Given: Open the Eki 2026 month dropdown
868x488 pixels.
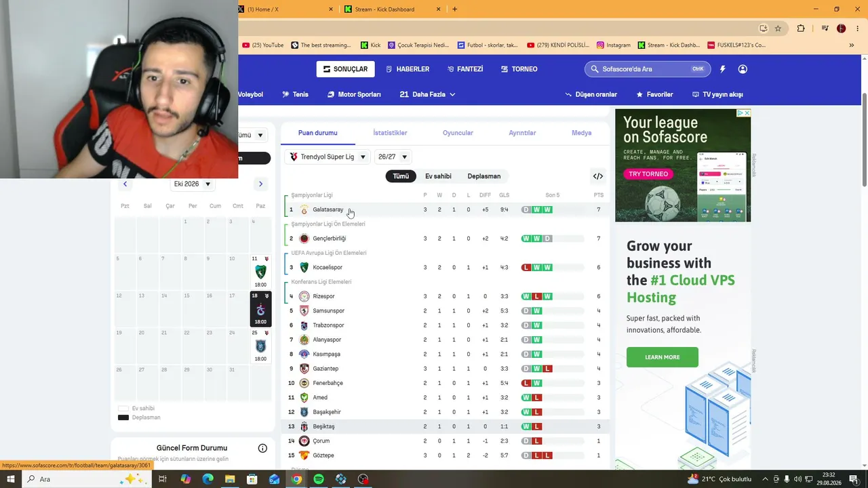Looking at the screenshot, I should 193,184.
